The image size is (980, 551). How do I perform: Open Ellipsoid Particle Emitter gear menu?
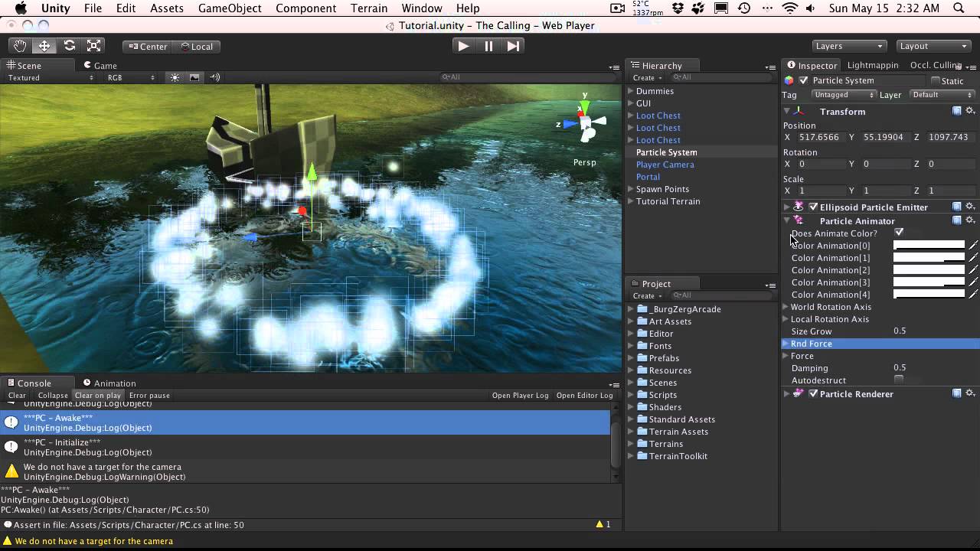970,207
